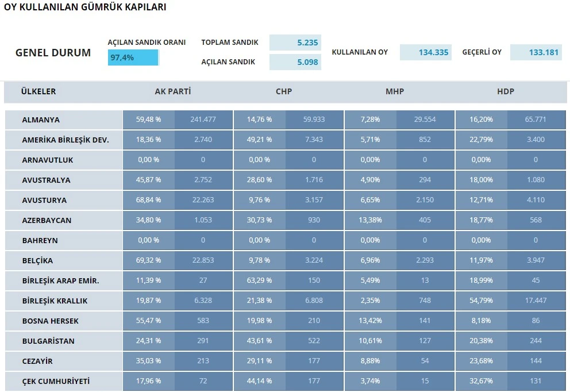570x392 pixels.
Task: Click the ÜLKELER column header
Action: (38, 91)
